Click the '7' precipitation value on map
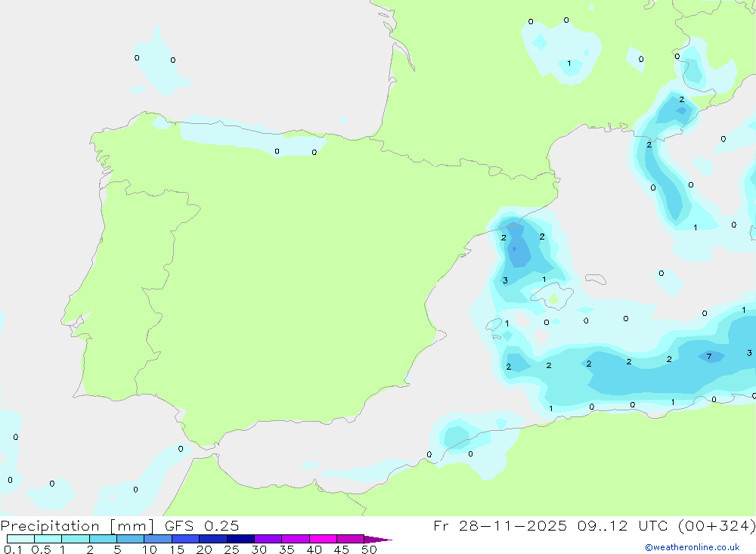The image size is (756, 554). 709,357
